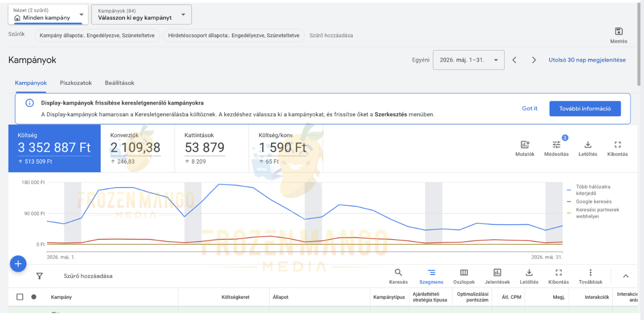This screenshot has width=644, height=320.
Task: Open the Mutatók metrics icon
Action: tap(525, 145)
